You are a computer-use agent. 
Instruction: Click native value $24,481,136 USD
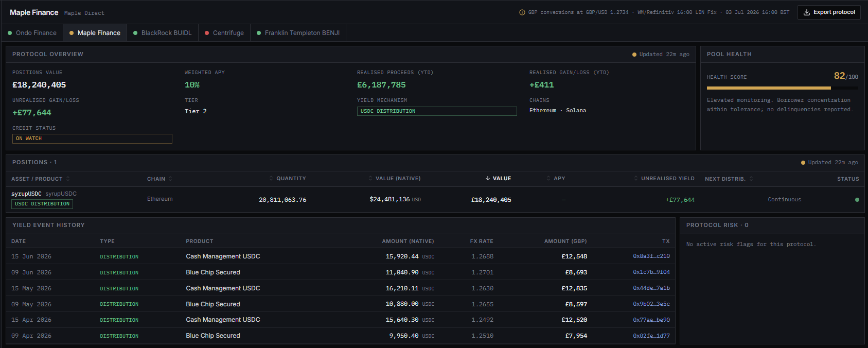coord(395,199)
